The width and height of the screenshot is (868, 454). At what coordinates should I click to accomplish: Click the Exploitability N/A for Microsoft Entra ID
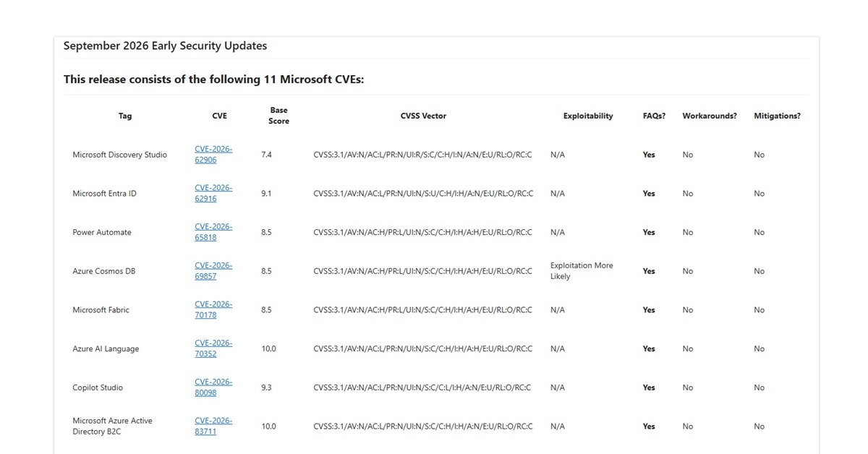point(558,194)
